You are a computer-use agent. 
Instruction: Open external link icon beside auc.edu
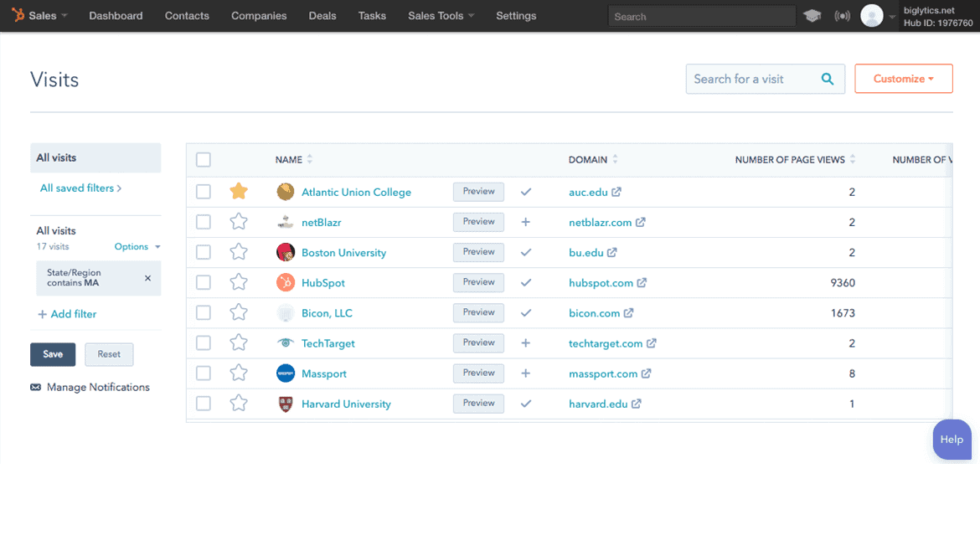tap(616, 192)
